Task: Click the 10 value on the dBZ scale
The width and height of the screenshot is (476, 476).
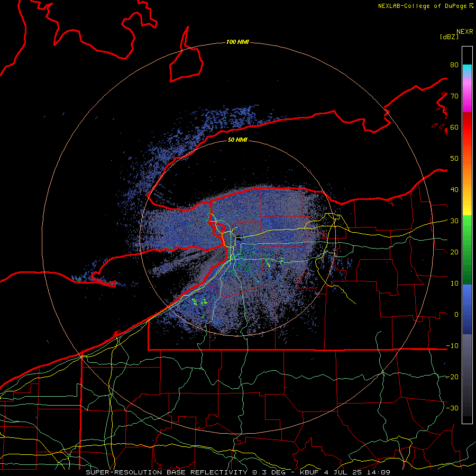Action: [x=454, y=283]
